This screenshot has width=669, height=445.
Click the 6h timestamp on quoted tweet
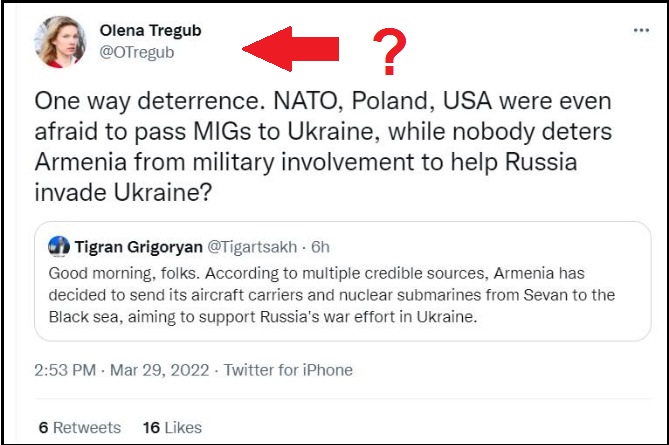[x=320, y=247]
